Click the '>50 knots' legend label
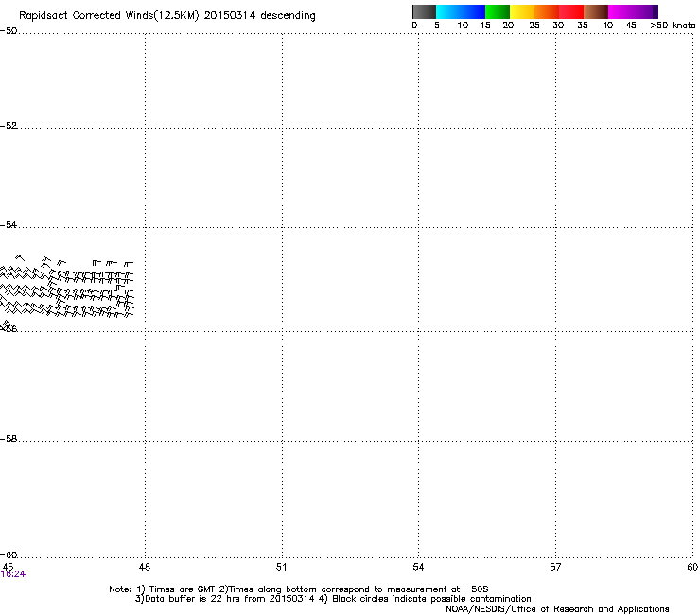This screenshot has width=700, height=615. 673,26
